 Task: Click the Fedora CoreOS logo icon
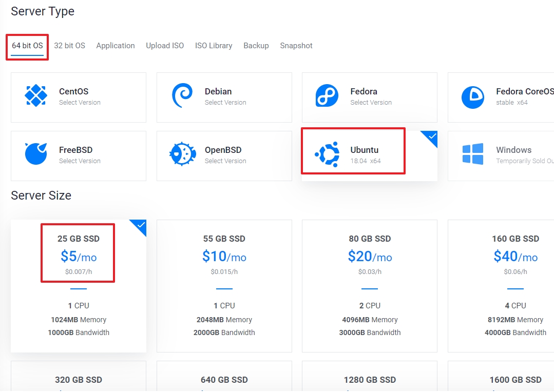[x=473, y=97]
